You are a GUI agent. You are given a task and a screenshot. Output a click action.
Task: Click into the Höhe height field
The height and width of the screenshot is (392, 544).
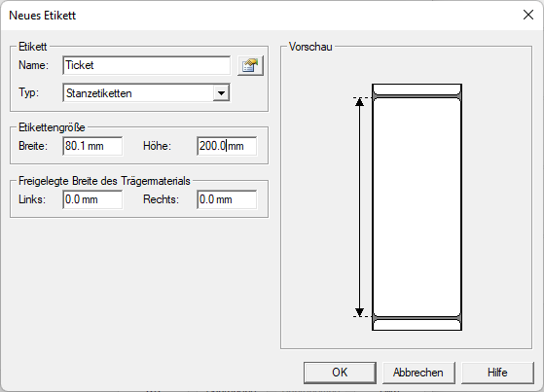coord(227,146)
